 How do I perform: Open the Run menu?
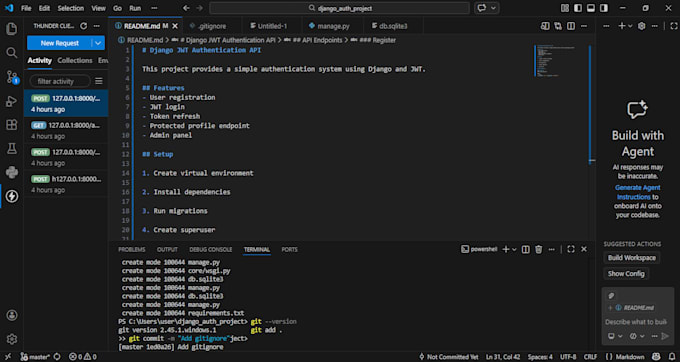(x=135, y=8)
